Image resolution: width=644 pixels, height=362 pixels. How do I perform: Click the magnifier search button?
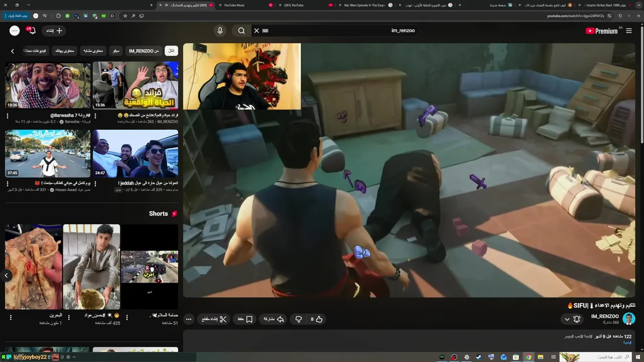click(242, 31)
